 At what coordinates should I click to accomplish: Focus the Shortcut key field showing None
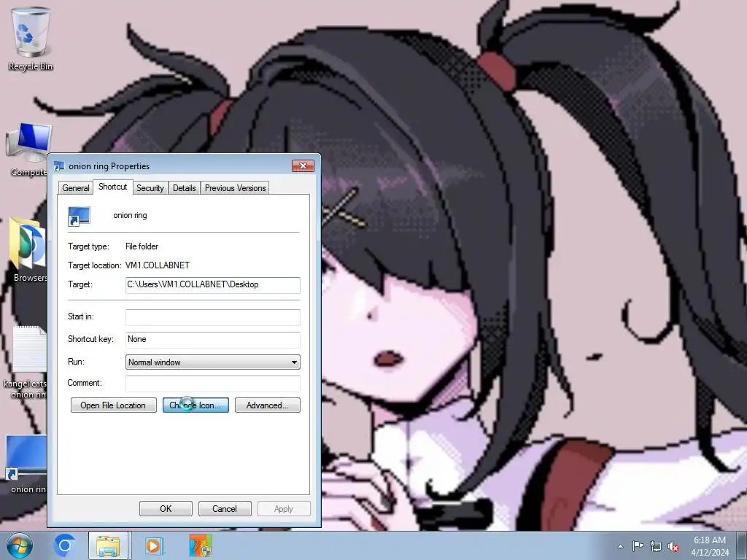coord(212,340)
